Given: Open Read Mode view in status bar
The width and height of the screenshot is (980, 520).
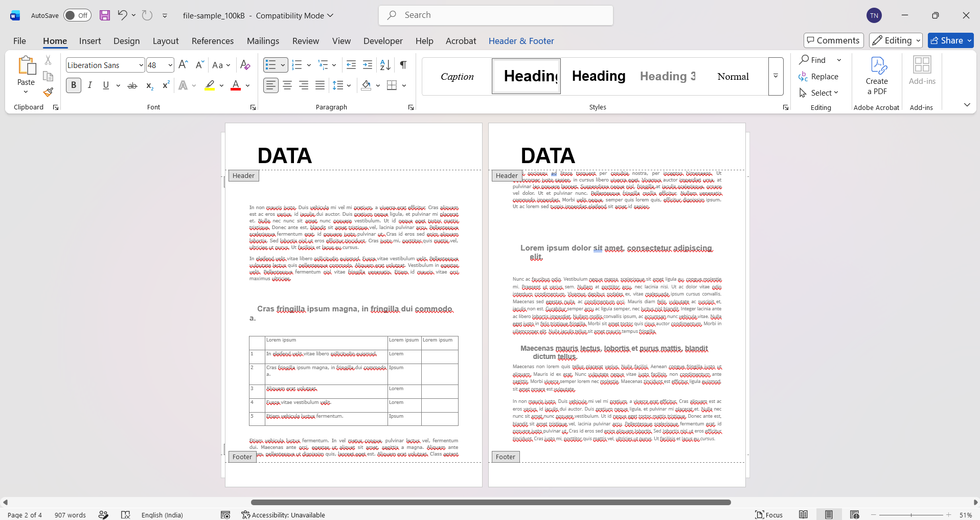Looking at the screenshot, I should pyautogui.click(x=804, y=514).
